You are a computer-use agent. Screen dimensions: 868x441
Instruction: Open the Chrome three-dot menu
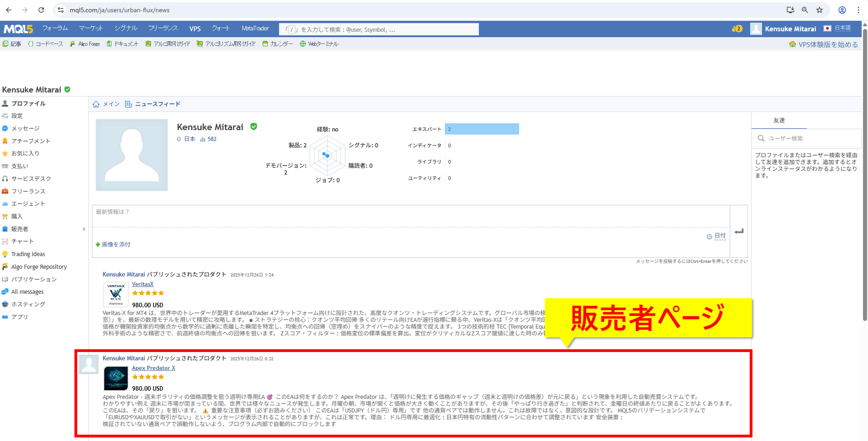coord(858,10)
